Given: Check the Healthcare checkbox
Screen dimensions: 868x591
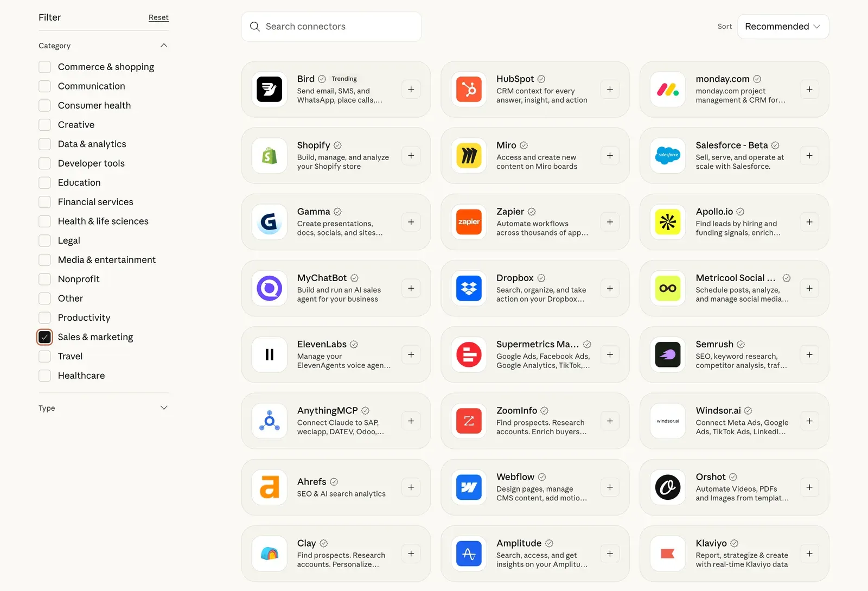Looking at the screenshot, I should click(44, 376).
